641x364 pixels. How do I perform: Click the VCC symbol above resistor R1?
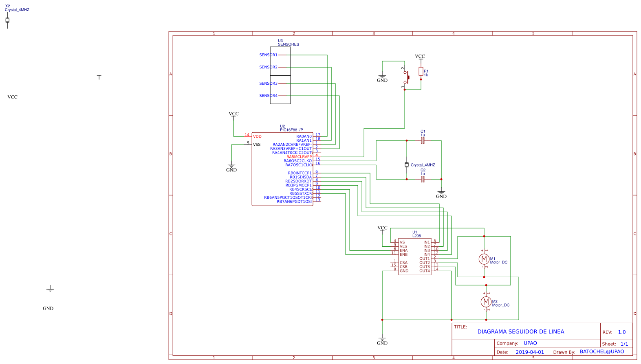click(420, 57)
